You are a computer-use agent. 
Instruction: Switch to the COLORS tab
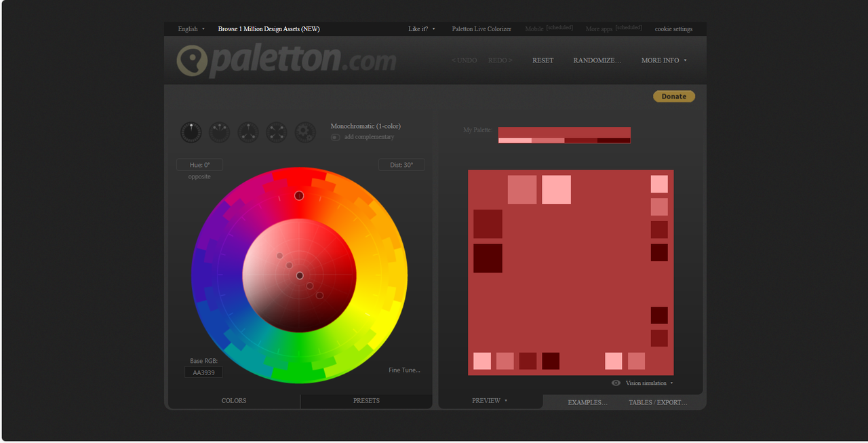tap(234, 401)
